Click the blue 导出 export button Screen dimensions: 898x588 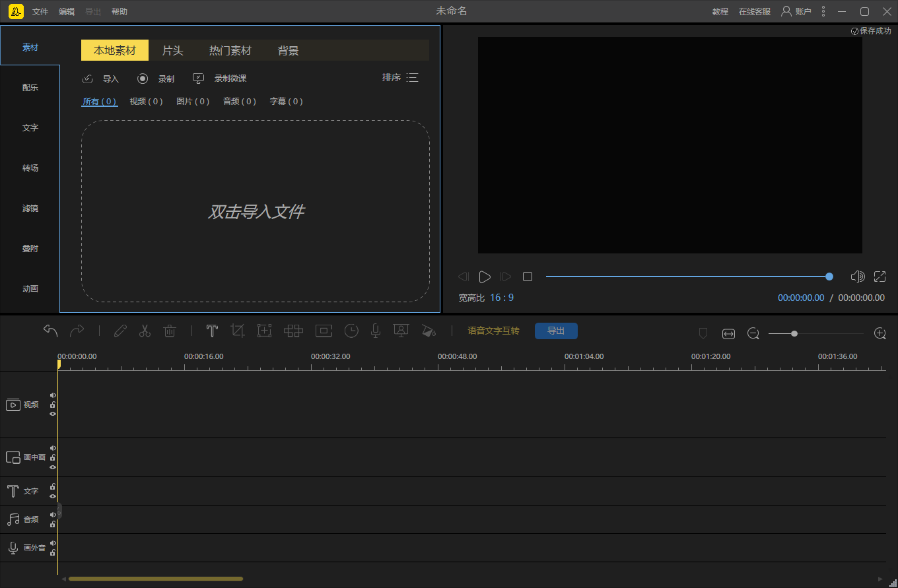click(556, 331)
